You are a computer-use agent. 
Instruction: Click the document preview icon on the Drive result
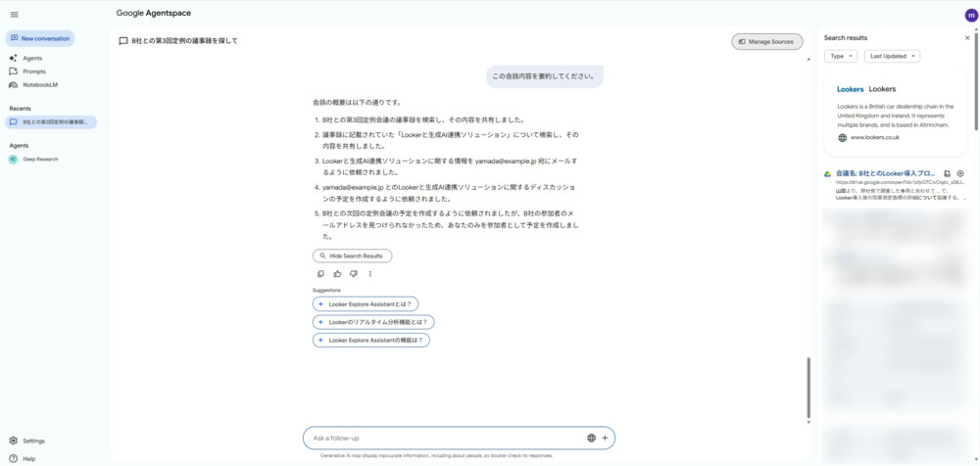(x=948, y=173)
